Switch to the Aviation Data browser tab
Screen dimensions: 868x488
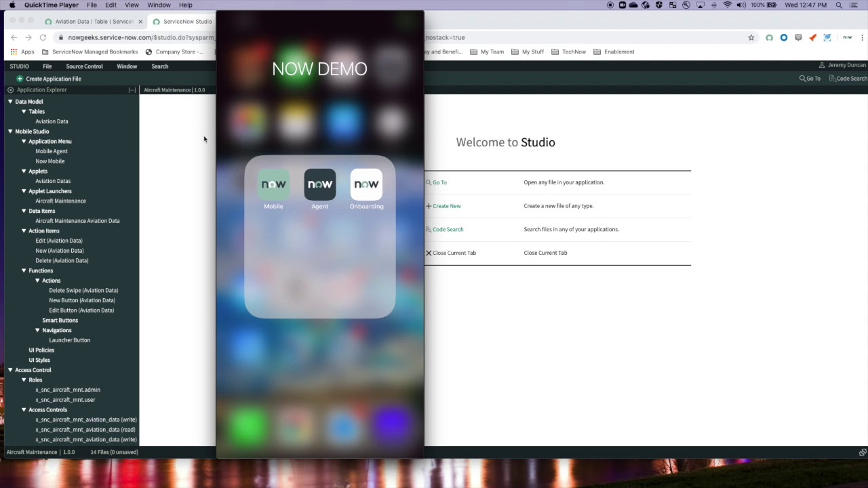click(x=88, y=21)
